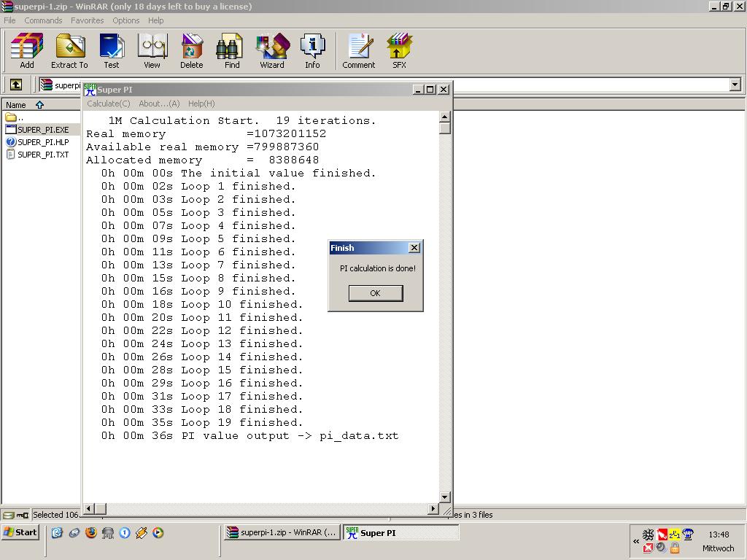The image size is (747, 560).
Task: Click OK in the Finish dialog
Action: click(376, 293)
